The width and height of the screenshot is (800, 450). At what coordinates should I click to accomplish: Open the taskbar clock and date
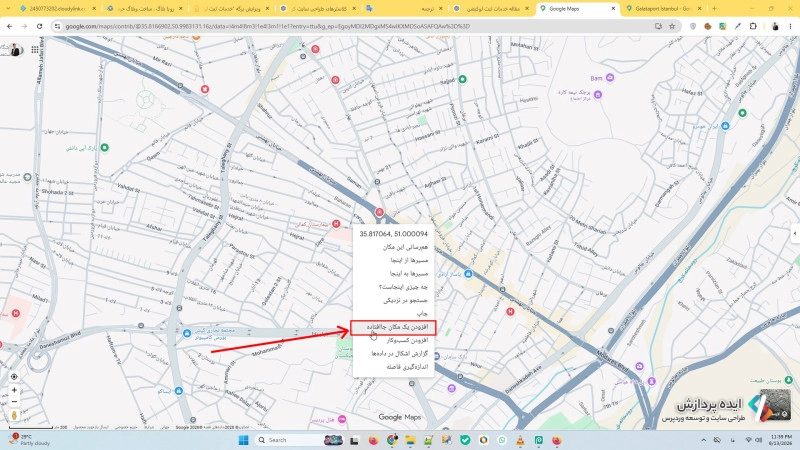(781, 440)
